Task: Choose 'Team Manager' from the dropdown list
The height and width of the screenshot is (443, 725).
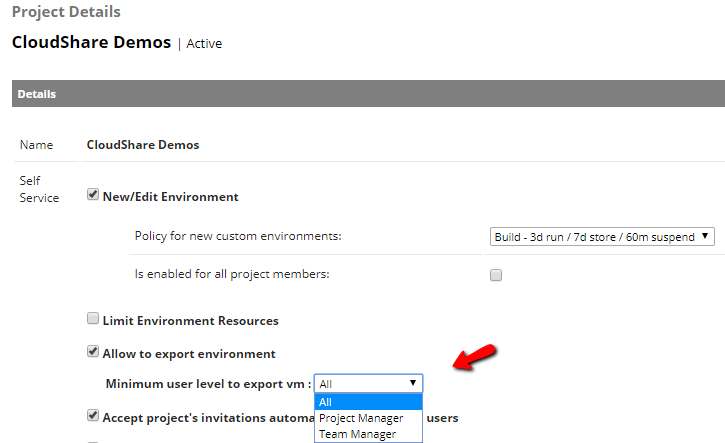Action: tap(369, 434)
